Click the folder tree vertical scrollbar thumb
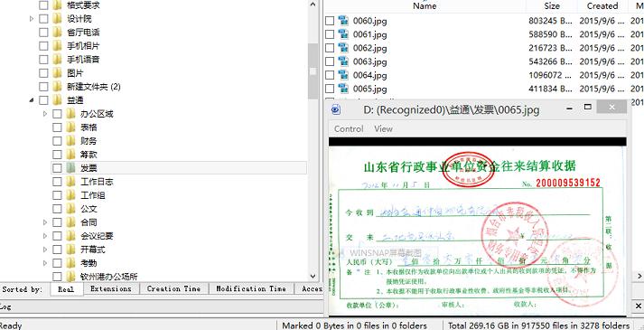 pyautogui.click(x=313, y=71)
